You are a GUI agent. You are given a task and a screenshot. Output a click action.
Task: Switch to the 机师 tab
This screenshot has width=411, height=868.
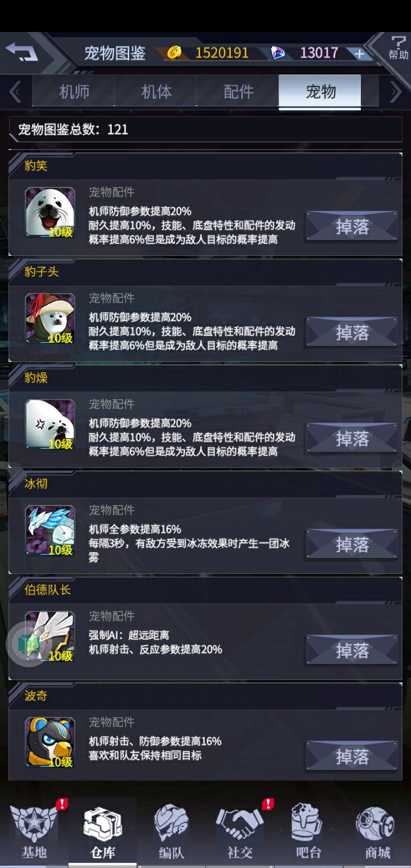(74, 91)
